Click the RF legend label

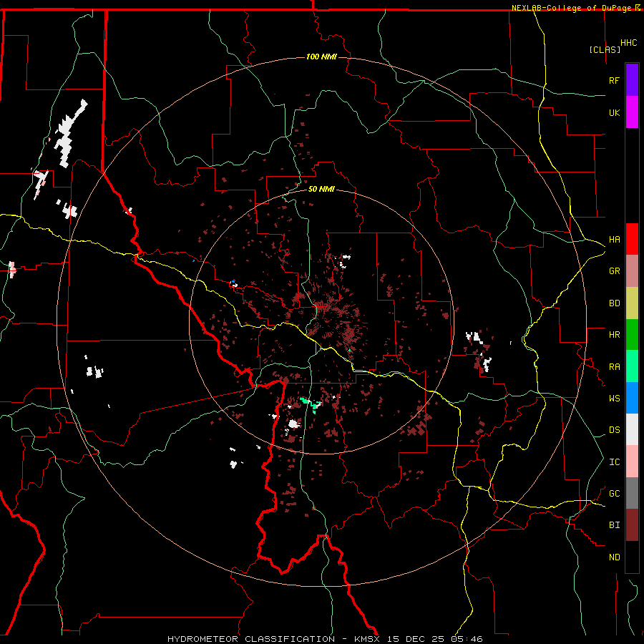point(614,80)
